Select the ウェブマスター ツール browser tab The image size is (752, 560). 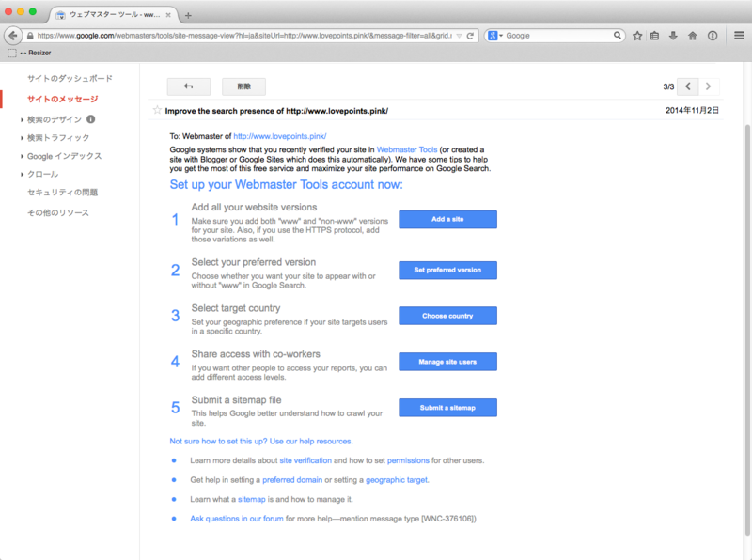pyautogui.click(x=113, y=15)
